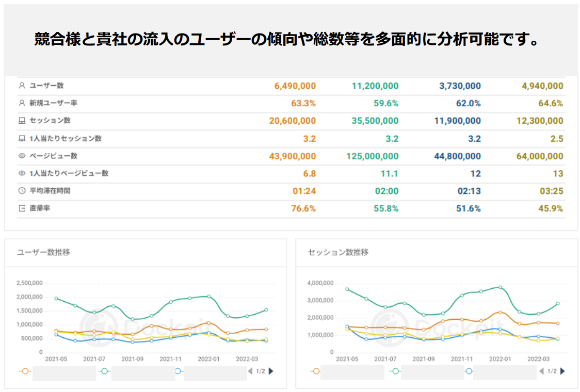
Task: Toggle blue series in セッション数推移 legend
Action: pos(469,371)
